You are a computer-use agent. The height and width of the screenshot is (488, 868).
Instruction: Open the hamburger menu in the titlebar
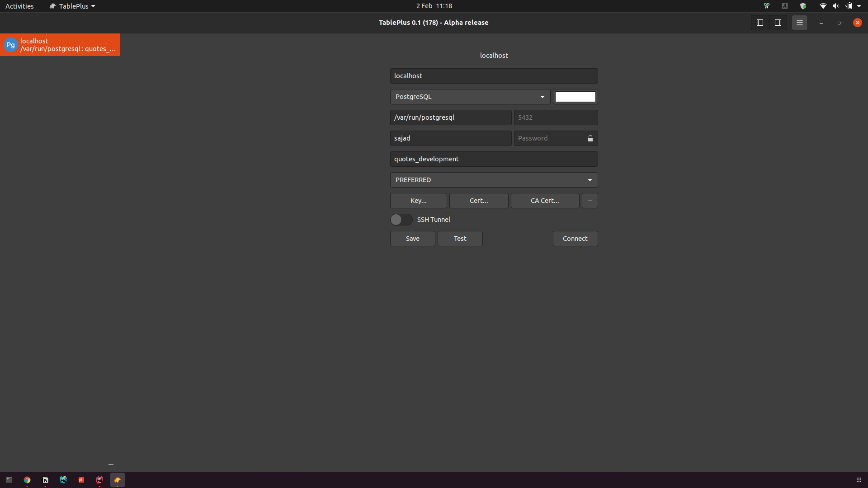800,22
